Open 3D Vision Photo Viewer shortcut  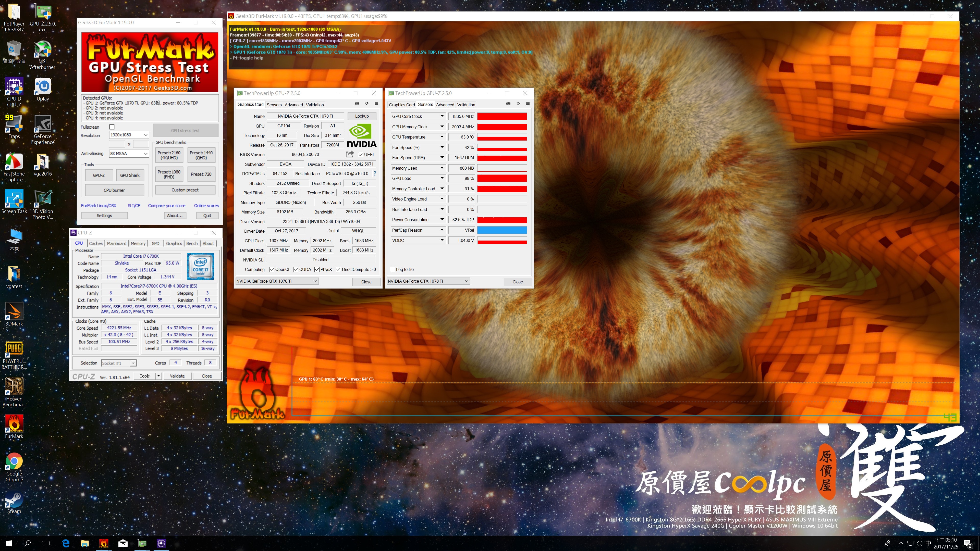coord(43,205)
